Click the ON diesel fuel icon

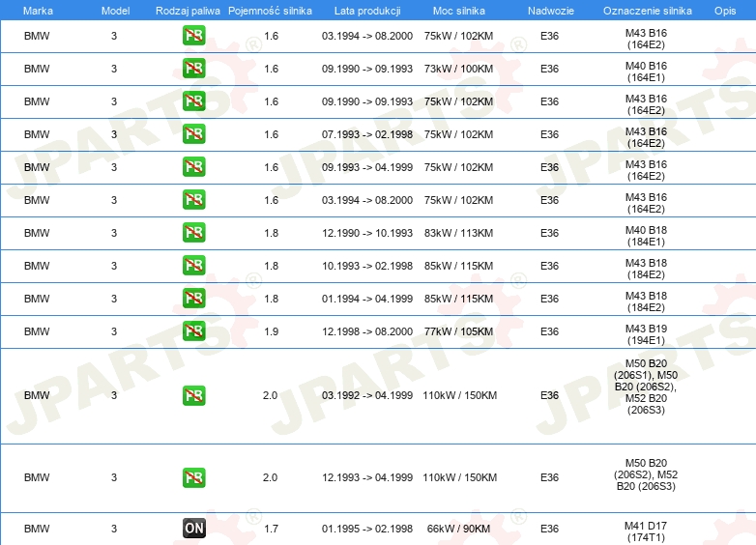[x=194, y=529]
